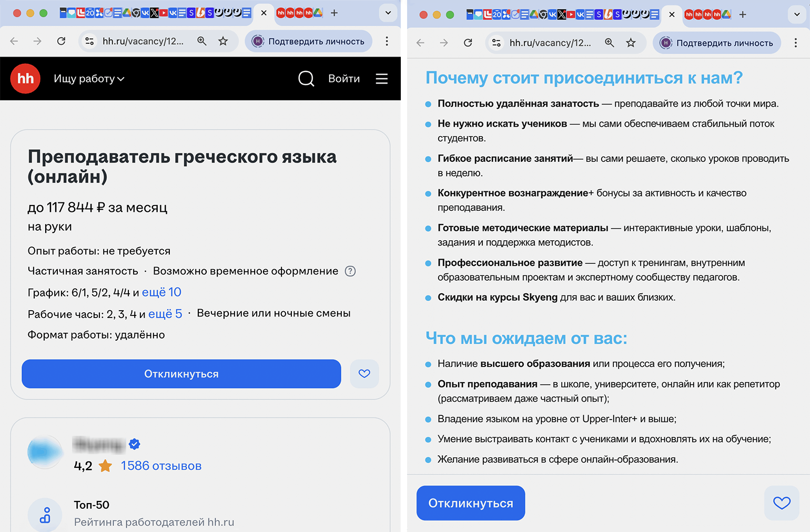Expand schedule options via ещё 10
810x532 pixels.
pyautogui.click(x=161, y=292)
